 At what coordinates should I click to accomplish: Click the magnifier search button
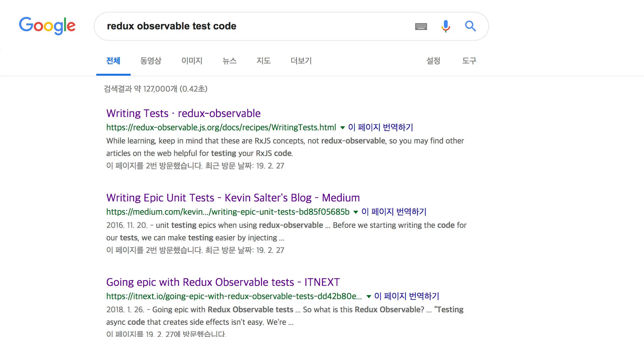[x=470, y=26]
